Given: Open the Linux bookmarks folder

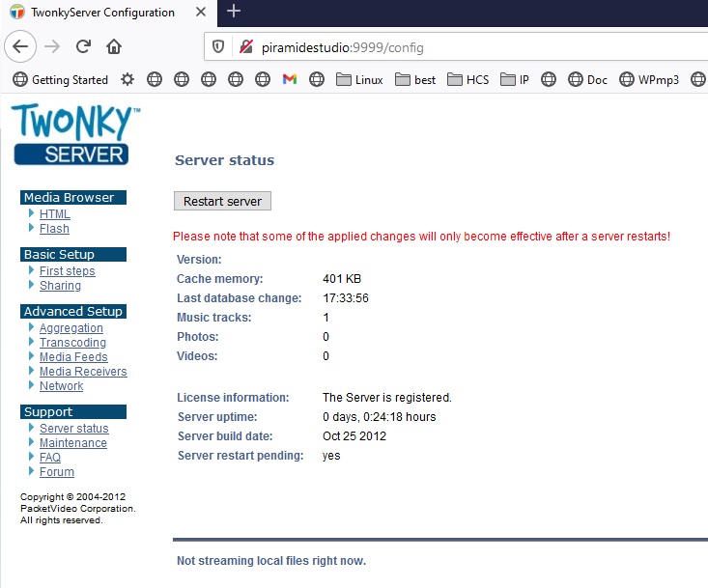Looking at the screenshot, I should click(x=359, y=80).
